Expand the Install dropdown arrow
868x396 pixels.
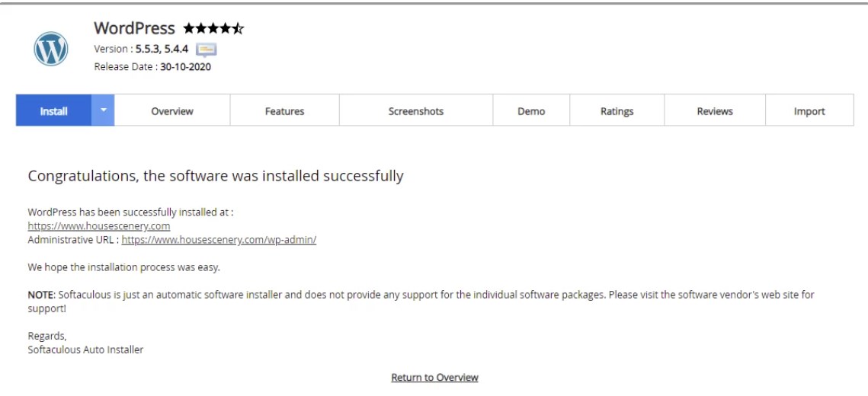click(103, 110)
